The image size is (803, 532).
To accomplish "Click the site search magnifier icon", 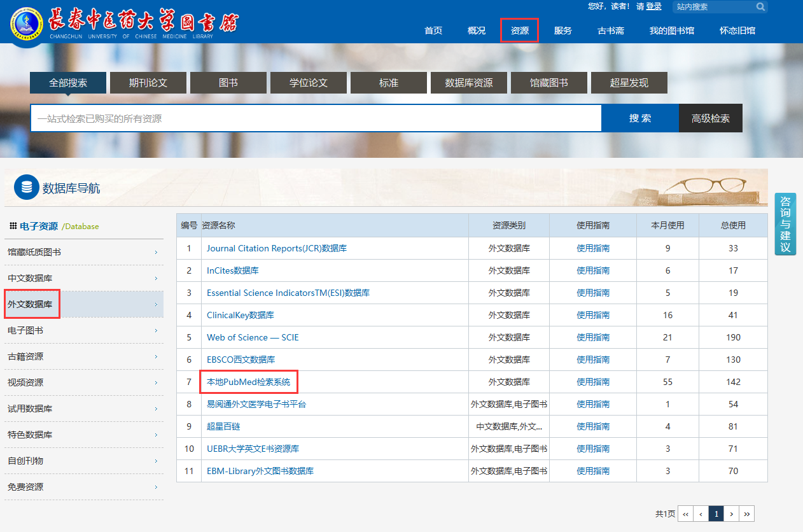I will (x=760, y=7).
